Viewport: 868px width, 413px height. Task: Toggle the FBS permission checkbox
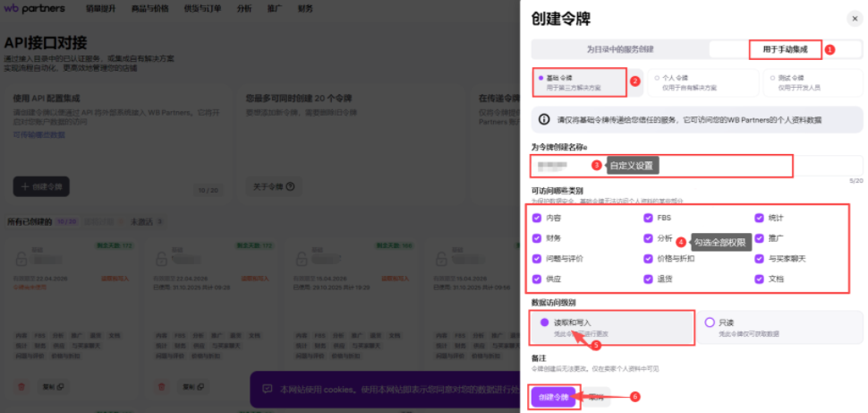click(x=648, y=218)
